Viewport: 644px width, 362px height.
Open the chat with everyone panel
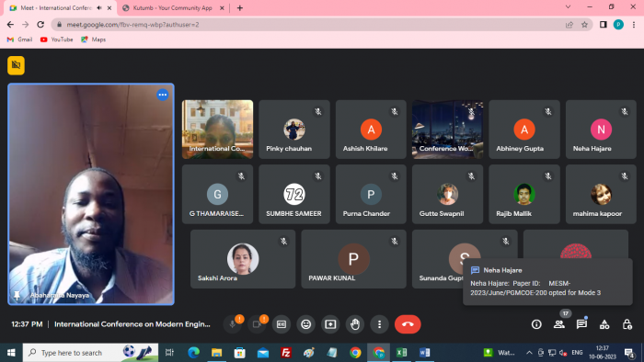[581, 324]
